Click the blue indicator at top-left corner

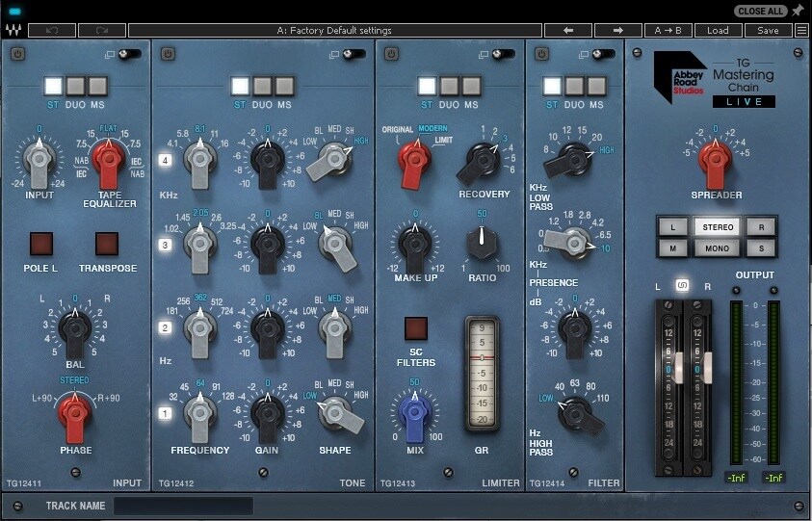(x=16, y=11)
